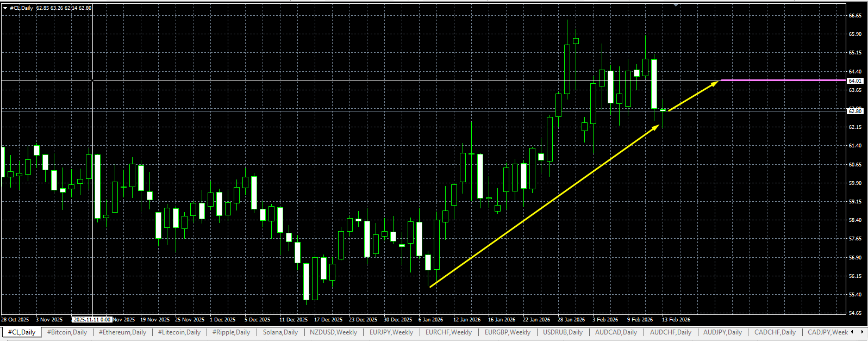Click the 54.65 price scale value
This screenshot has height=341, width=868.
[x=855, y=313]
